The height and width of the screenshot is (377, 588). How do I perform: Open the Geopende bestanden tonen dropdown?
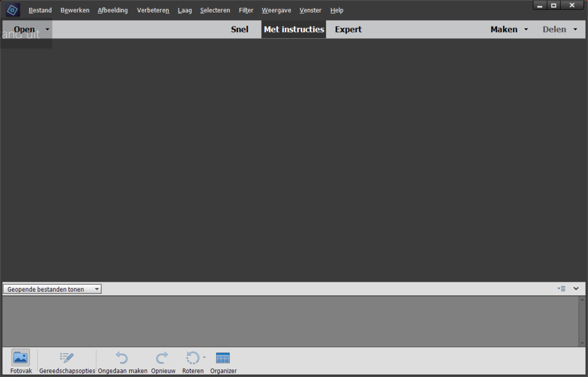(x=52, y=289)
